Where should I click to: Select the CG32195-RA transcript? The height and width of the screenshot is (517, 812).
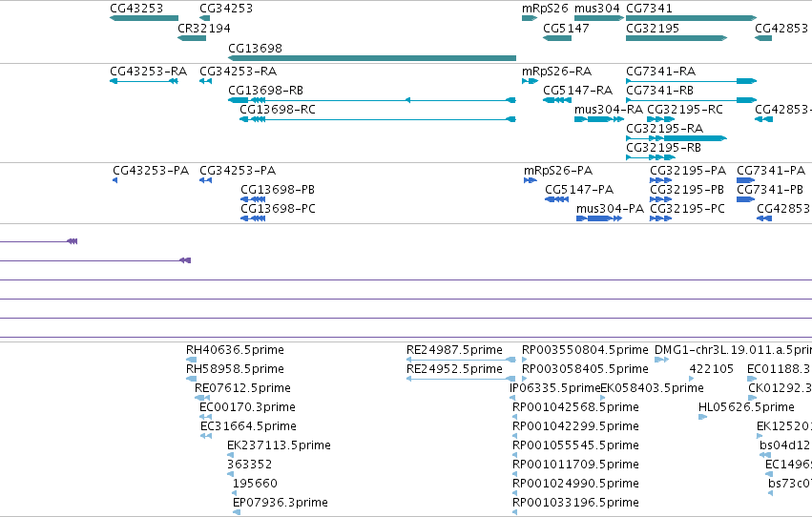(x=677, y=138)
